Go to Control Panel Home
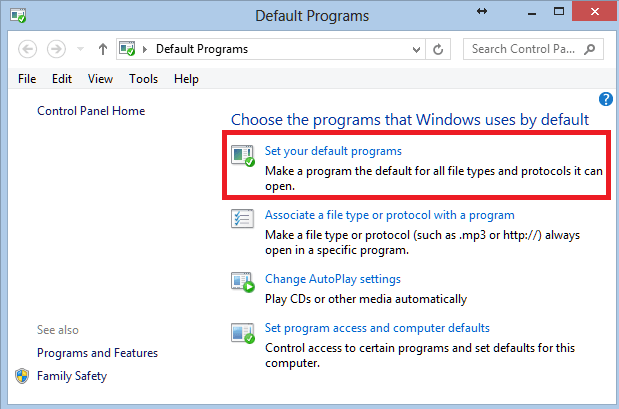The width and height of the screenshot is (619, 409). coord(91,111)
